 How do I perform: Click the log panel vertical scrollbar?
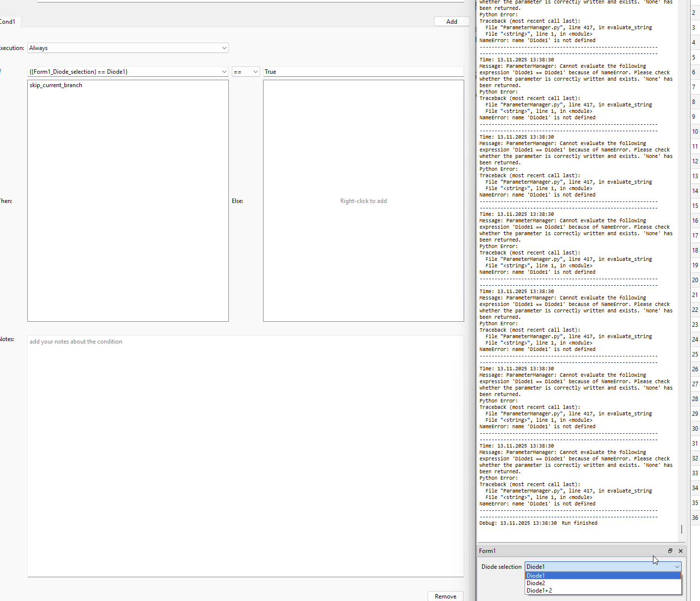pos(682,529)
